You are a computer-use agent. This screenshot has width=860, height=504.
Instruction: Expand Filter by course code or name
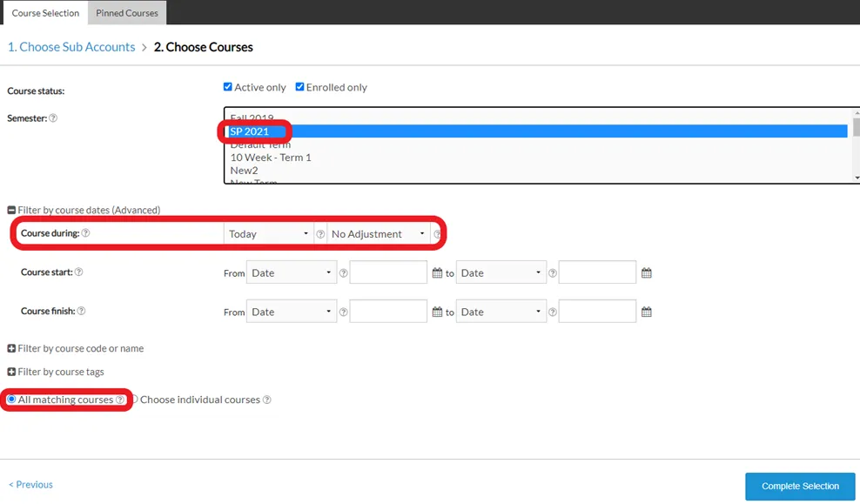point(11,348)
